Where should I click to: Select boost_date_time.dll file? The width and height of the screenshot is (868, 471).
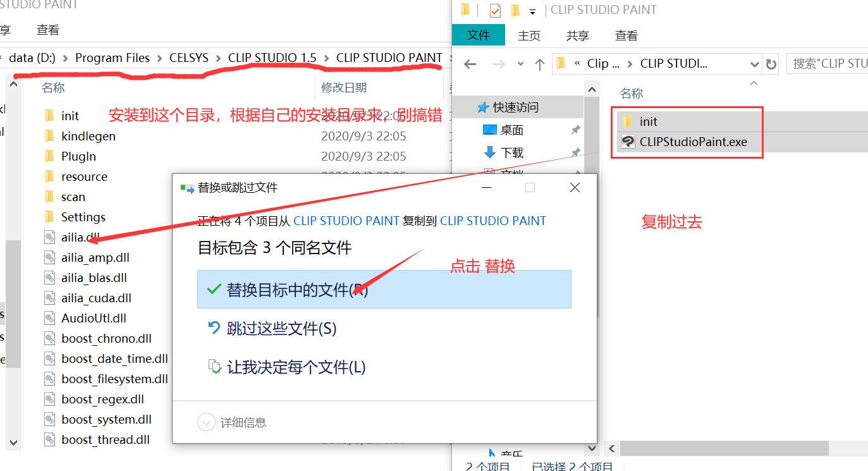click(114, 358)
